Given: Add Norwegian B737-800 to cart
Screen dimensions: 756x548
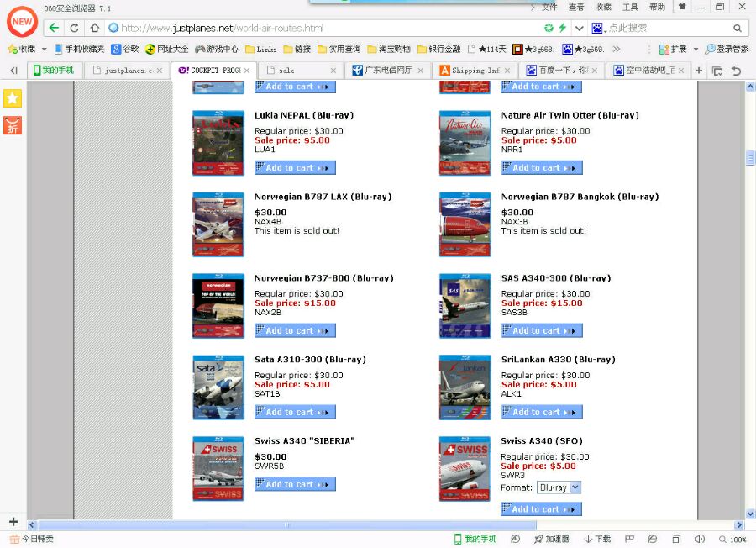Looking at the screenshot, I should pos(295,330).
